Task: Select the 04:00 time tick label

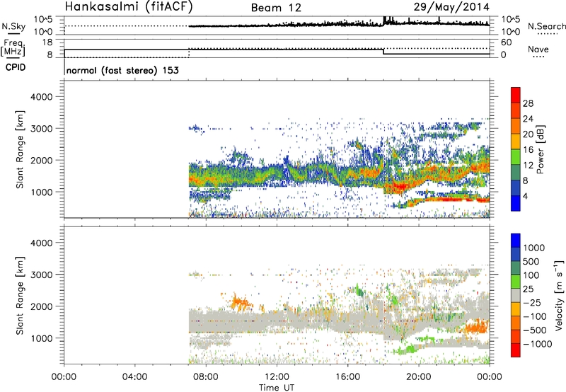Action: [x=134, y=377]
